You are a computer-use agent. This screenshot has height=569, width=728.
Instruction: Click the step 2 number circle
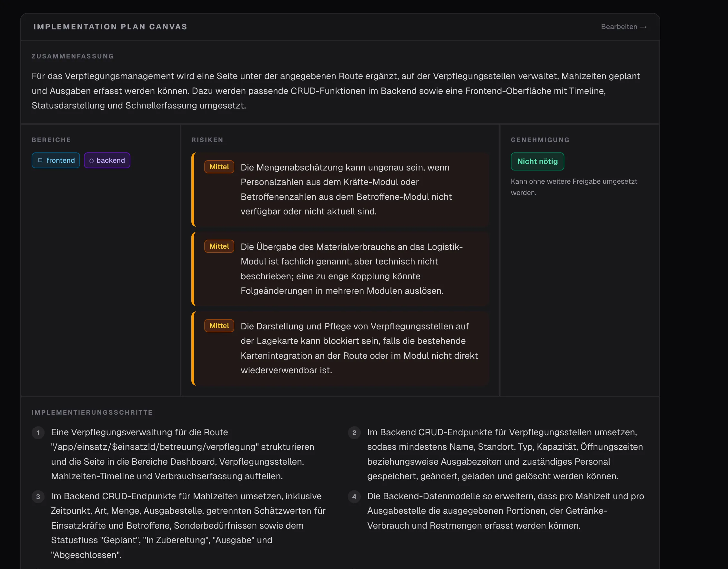(354, 433)
